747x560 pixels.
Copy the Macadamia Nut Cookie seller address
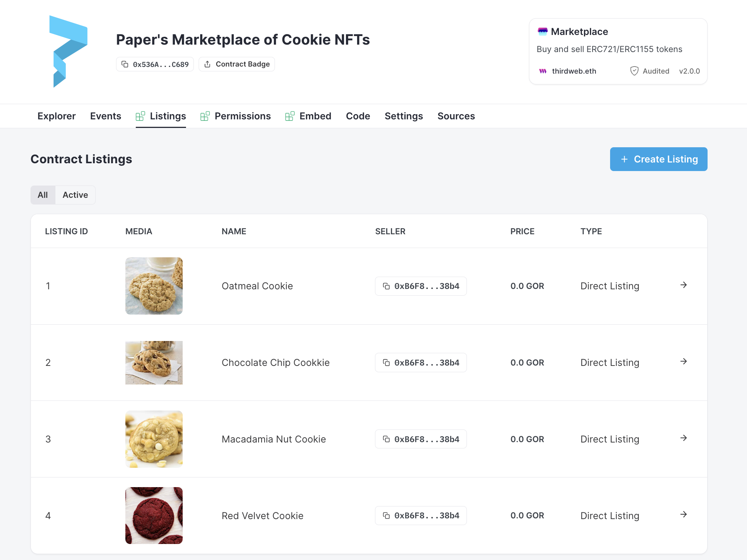[386, 439]
